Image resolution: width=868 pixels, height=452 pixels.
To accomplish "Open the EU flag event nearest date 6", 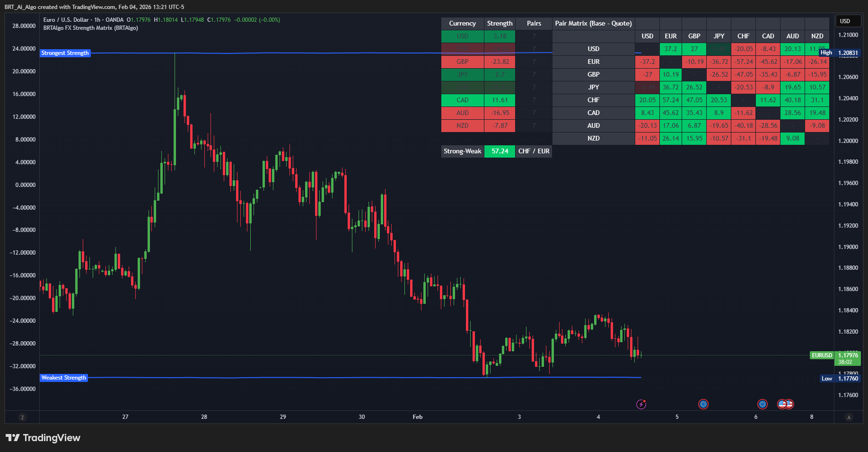I will tap(762, 404).
